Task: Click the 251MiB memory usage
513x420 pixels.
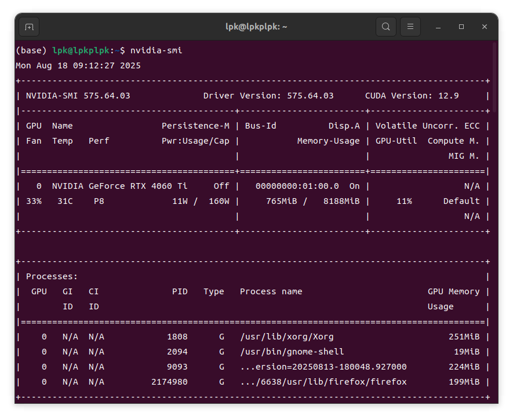Action: tap(464, 337)
